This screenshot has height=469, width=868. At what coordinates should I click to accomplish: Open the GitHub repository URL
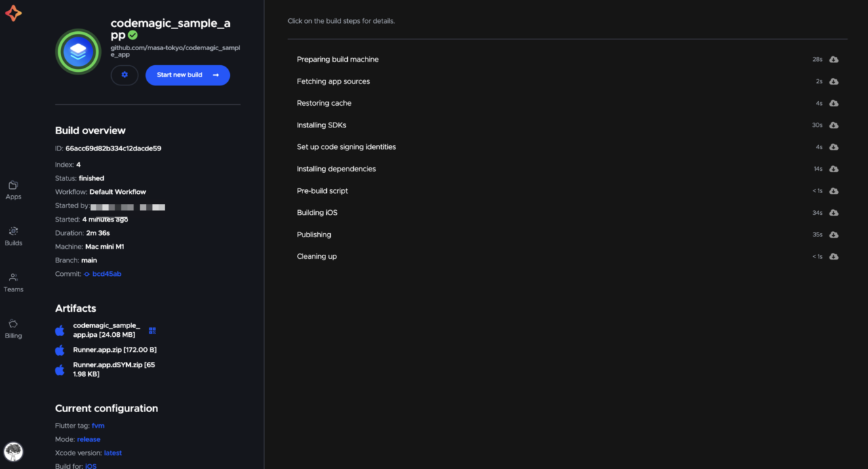(x=176, y=51)
